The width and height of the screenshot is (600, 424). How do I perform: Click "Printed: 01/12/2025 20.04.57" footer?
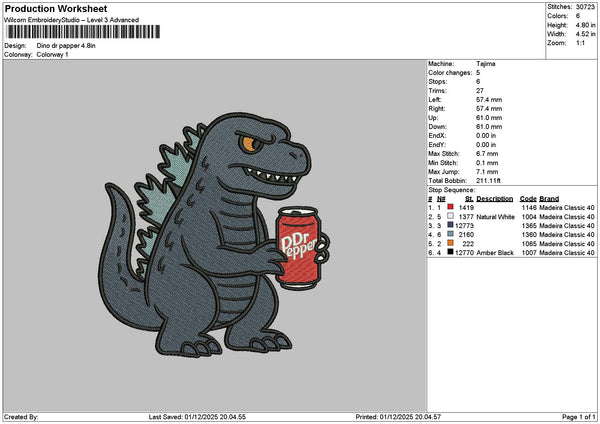(398, 417)
